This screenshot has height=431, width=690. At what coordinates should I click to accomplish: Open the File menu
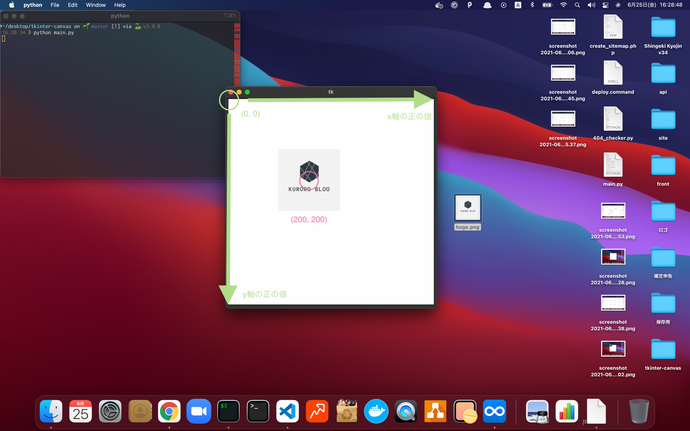click(55, 5)
